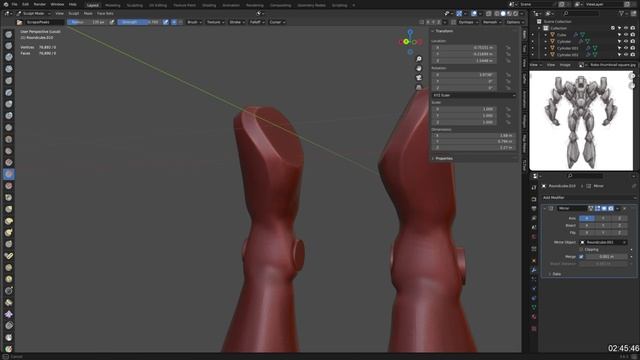640x360 pixels.
Task: Toggle X symmetry in sculpt header
Action: click(428, 22)
